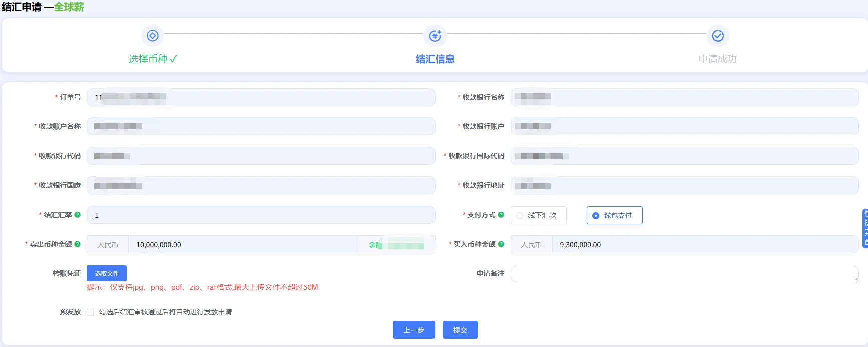868x347 pixels.
Task: Click the 全球薪 title text
Action: (69, 7)
